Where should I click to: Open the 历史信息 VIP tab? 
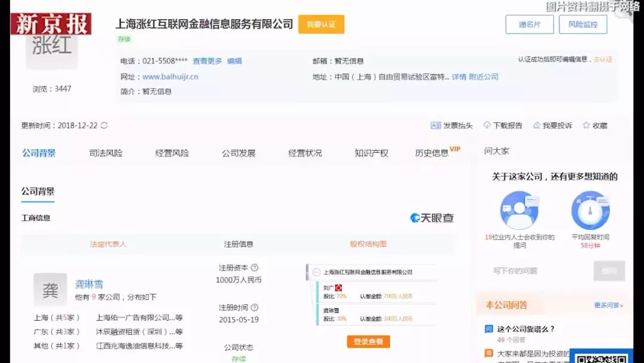[438, 152]
